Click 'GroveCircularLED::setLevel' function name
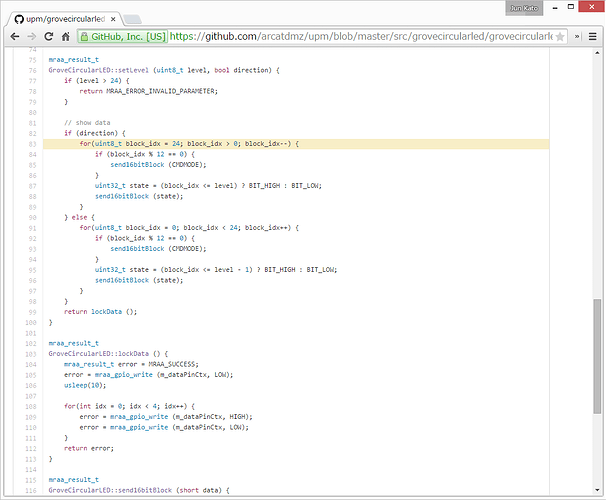The height and width of the screenshot is (500, 606). 99,70
